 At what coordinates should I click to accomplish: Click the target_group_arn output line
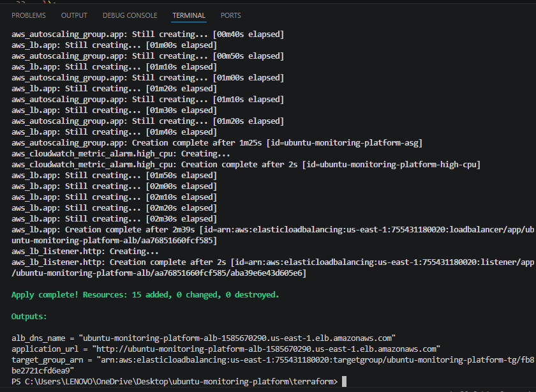coord(273,360)
